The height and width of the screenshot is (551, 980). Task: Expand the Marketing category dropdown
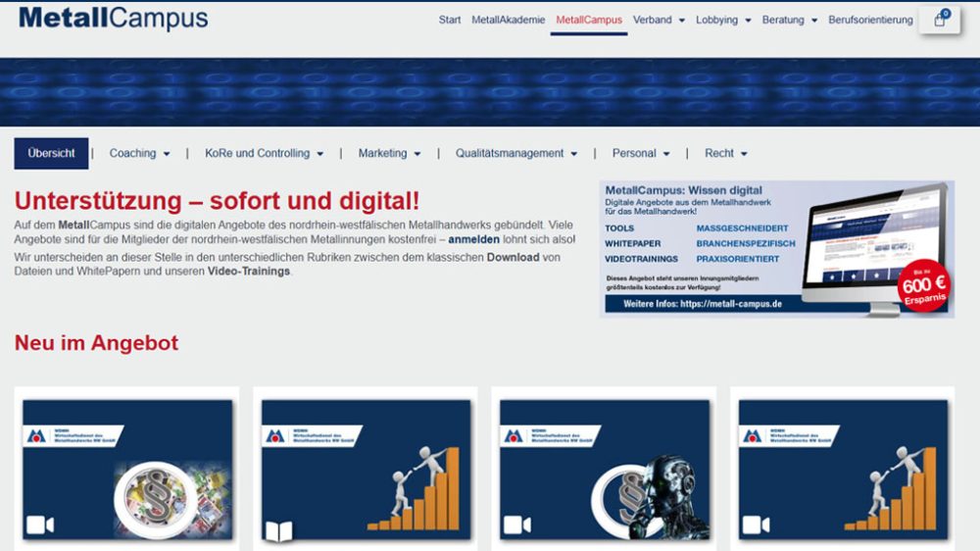389,153
